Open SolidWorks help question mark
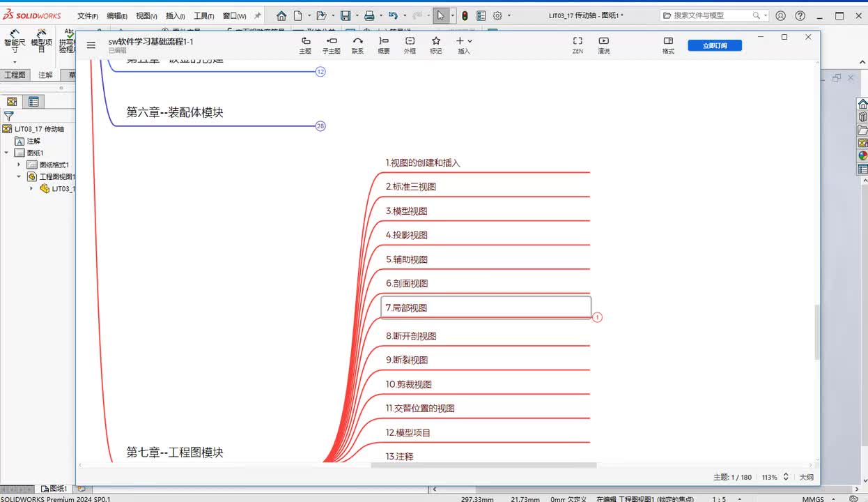 [799, 15]
